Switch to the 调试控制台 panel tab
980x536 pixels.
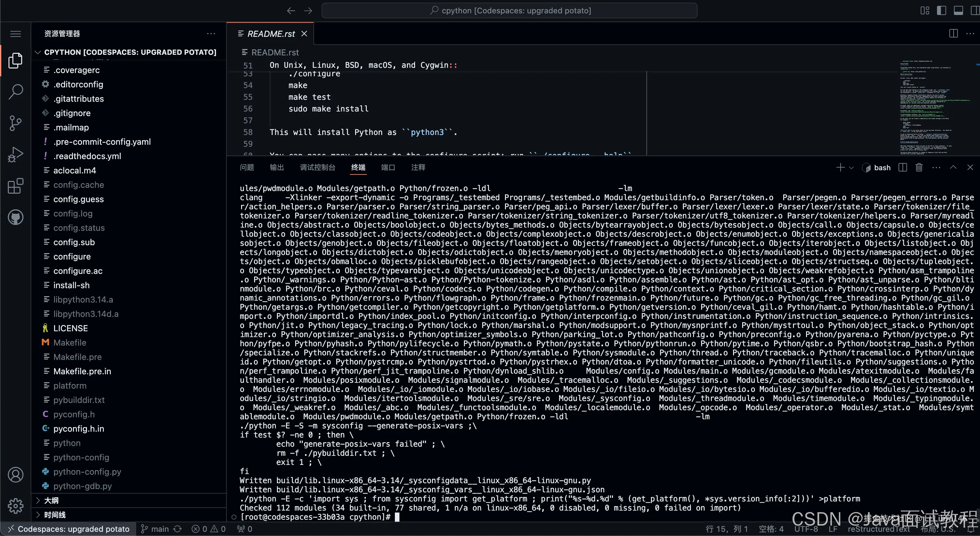[318, 168]
